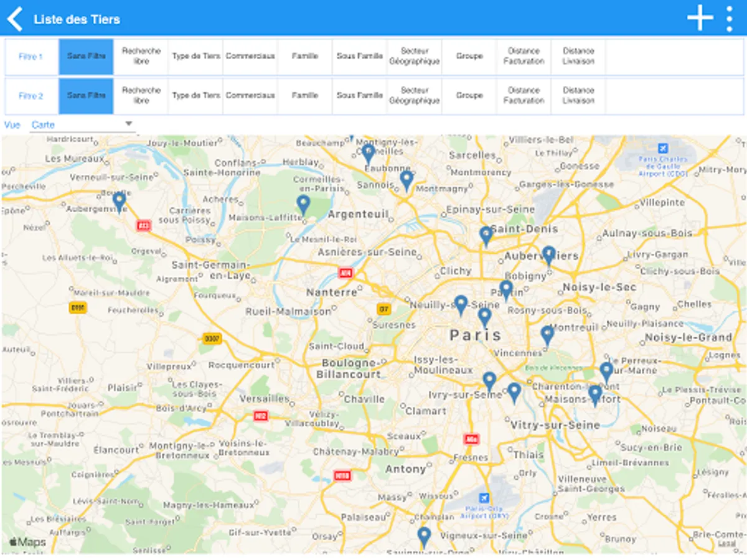Choose Distance Facturation in Filtre 2 row
Viewport: 747px width, 560px height.
[x=524, y=96]
